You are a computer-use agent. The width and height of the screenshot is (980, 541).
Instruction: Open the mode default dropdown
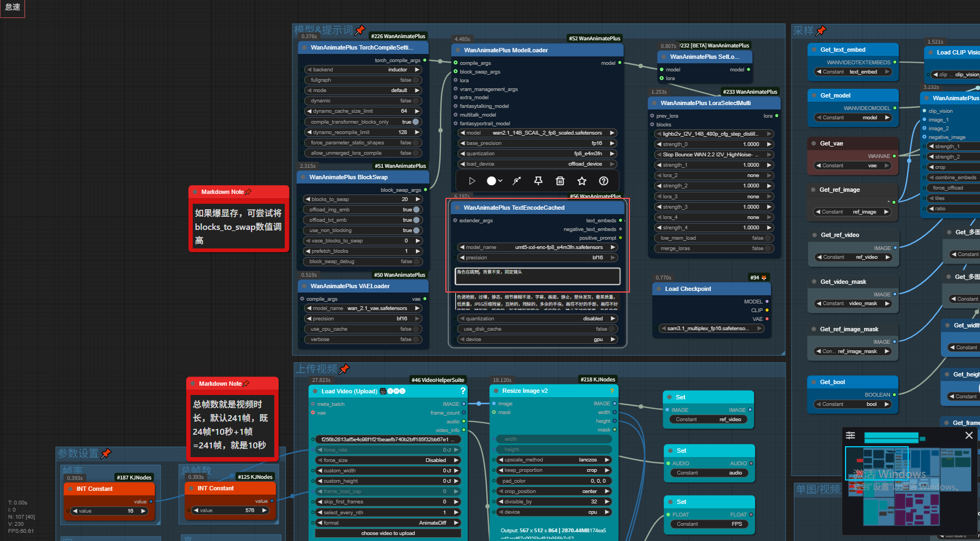pos(363,90)
